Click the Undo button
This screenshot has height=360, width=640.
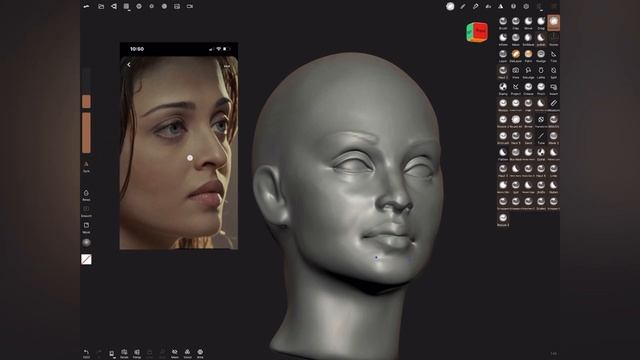click(86, 353)
